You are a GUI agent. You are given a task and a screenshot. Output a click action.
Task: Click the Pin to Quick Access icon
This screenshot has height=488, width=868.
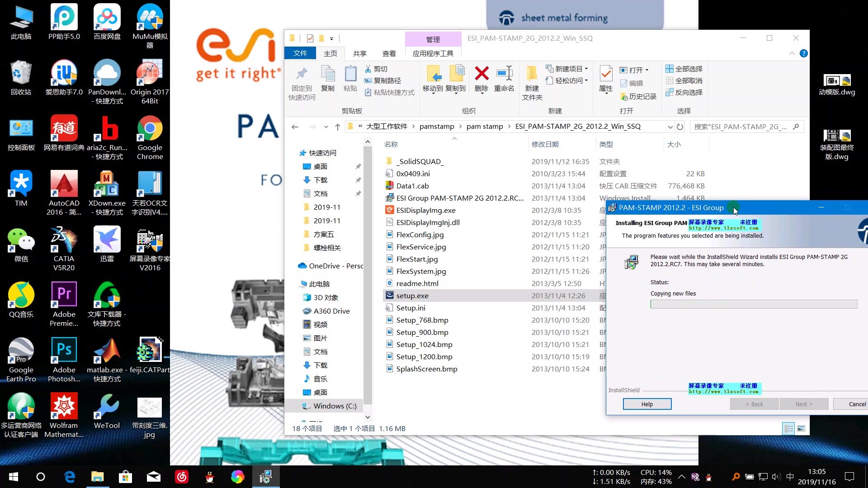click(x=302, y=74)
